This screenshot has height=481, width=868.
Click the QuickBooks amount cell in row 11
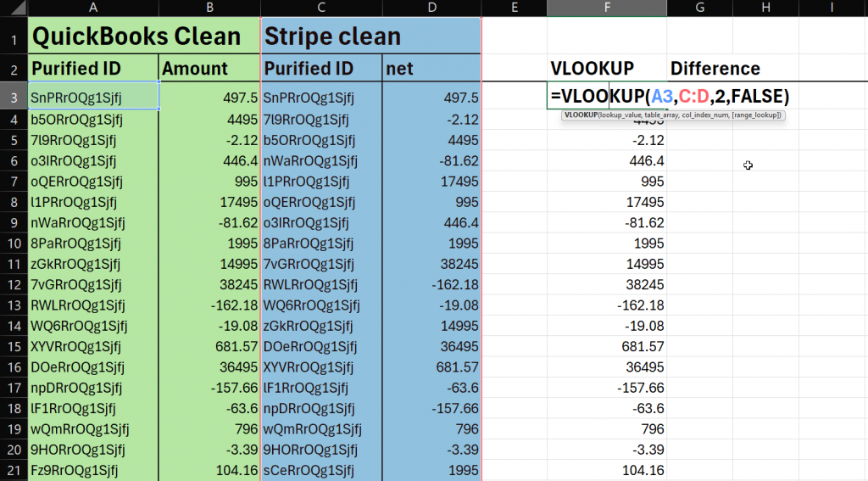click(209, 263)
